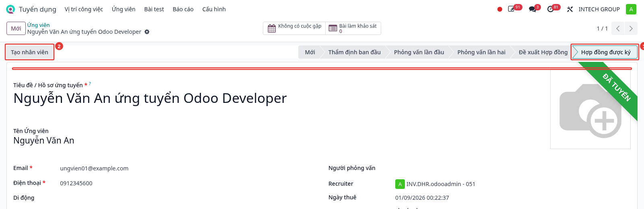Viewport: 644px width, 209px height.
Task: Click the Tuyển dụng app title
Action: click(37, 9)
